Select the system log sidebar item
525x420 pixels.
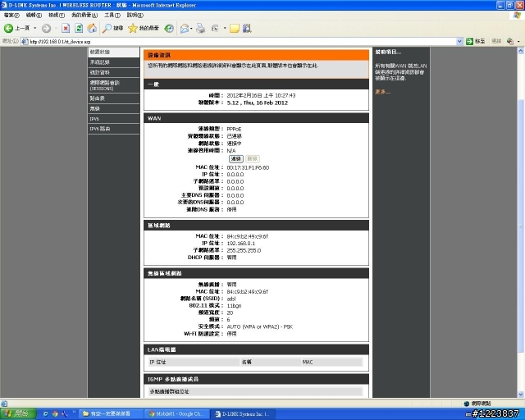tap(114, 62)
